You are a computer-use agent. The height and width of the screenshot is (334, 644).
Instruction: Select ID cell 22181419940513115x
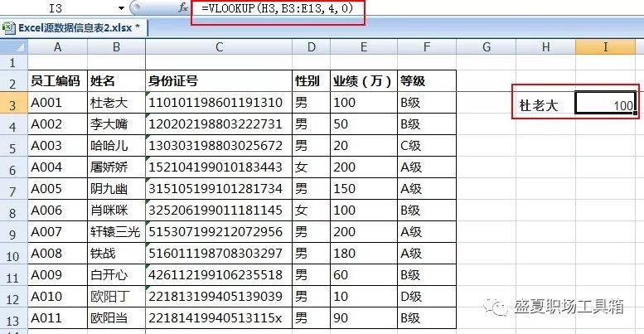219,318
